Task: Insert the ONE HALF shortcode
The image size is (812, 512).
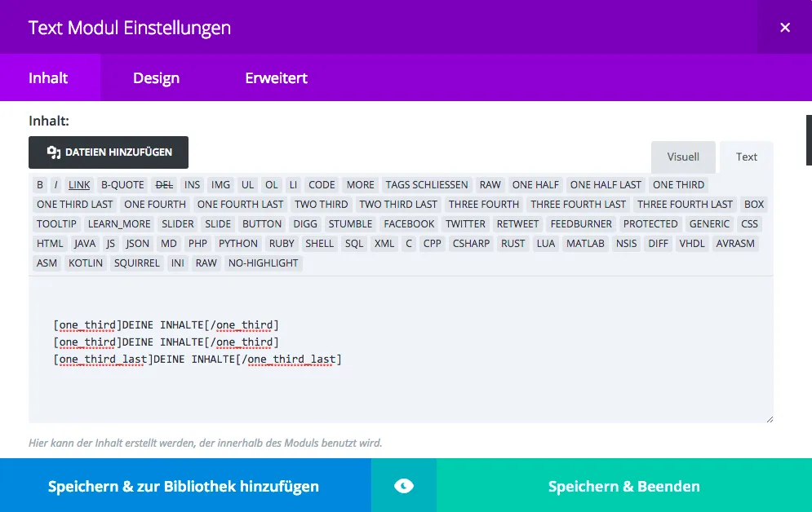Action: (x=535, y=185)
